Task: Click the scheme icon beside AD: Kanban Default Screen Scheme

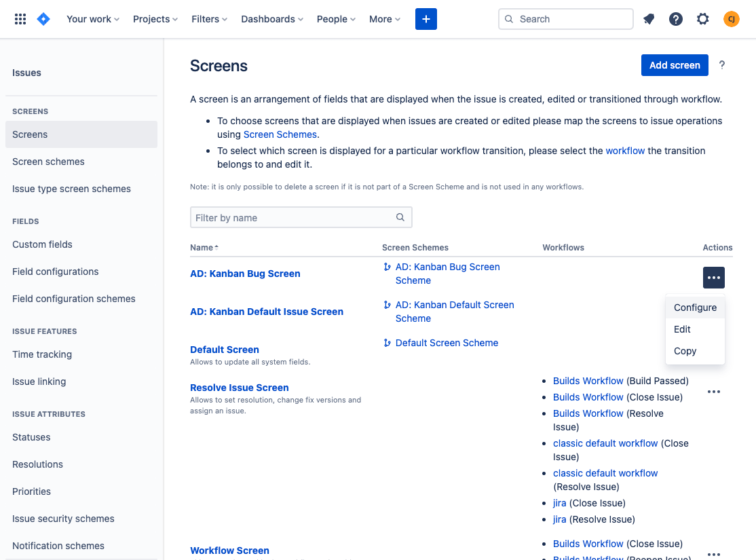Action: click(x=387, y=305)
